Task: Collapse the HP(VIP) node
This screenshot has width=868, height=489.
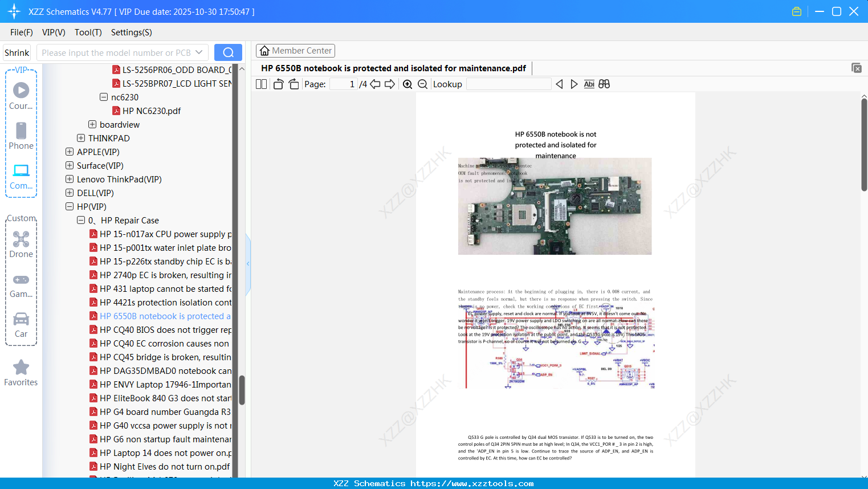Action: 70,207
